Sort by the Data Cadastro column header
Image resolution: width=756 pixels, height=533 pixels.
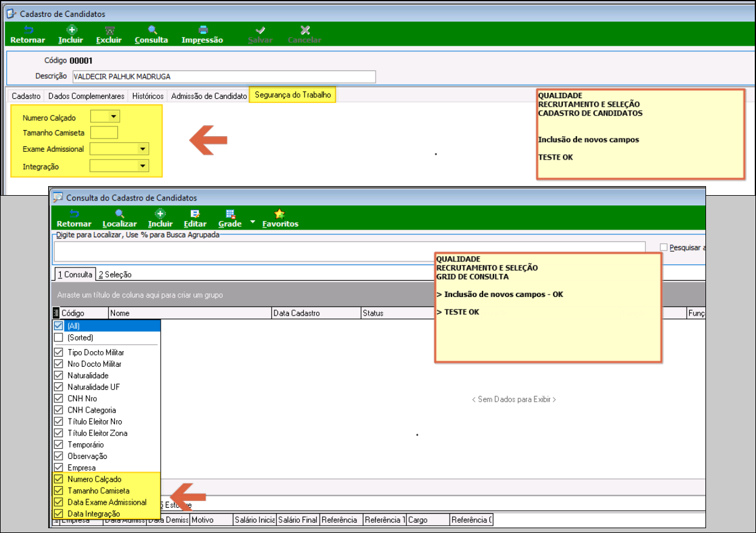pyautogui.click(x=316, y=313)
